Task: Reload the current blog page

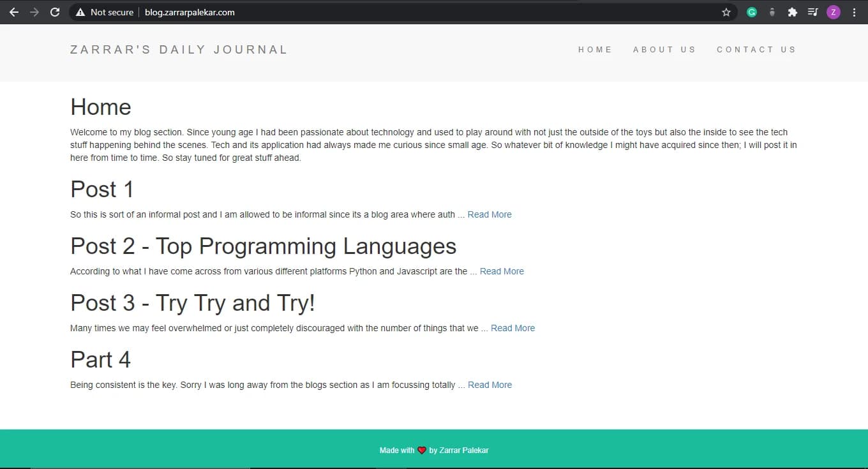Action: 54,11
